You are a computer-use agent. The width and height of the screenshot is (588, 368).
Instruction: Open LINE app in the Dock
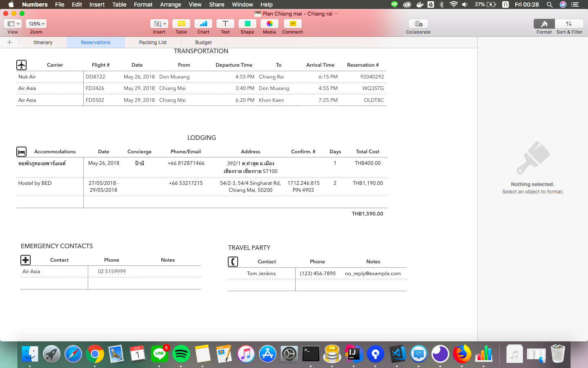pos(159,354)
